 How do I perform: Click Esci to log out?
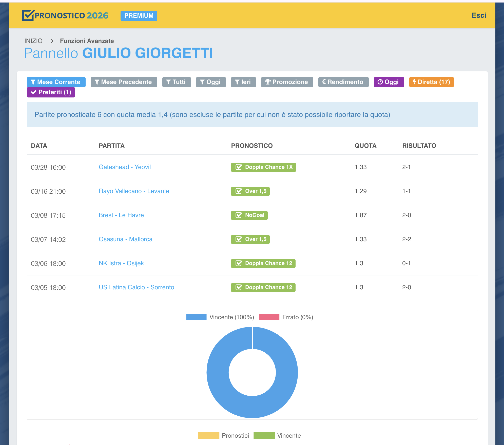478,15
